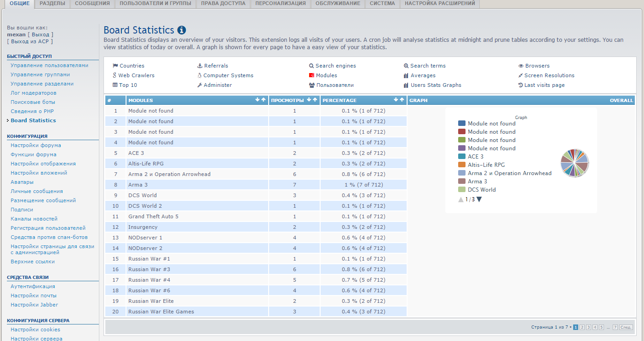The width and height of the screenshot is (644, 341).
Task: Click the След. next page button
Action: [626, 327]
